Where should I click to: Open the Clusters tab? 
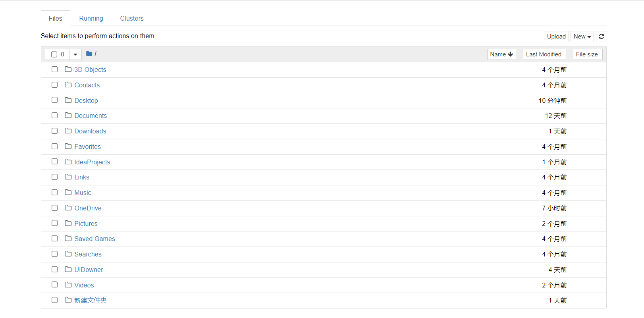[132, 18]
